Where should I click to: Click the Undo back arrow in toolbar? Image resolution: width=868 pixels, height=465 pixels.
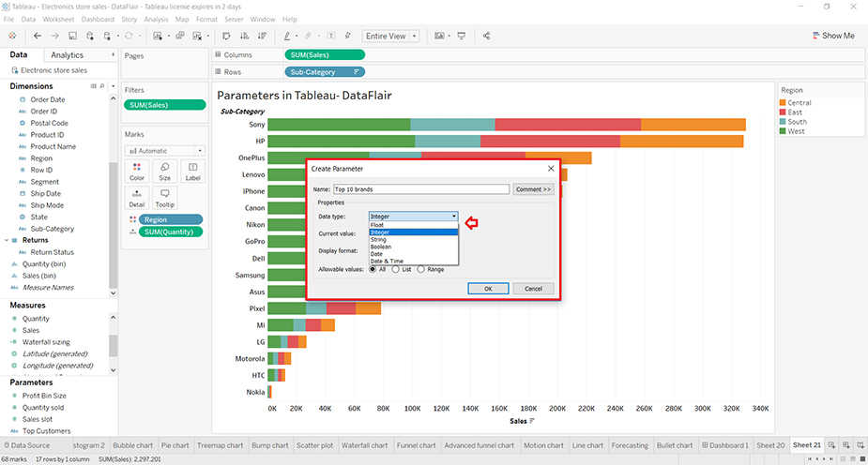[38, 36]
